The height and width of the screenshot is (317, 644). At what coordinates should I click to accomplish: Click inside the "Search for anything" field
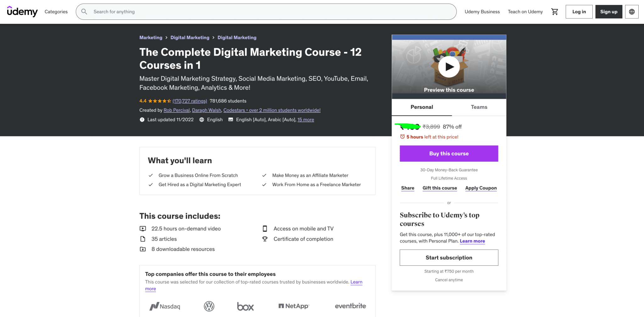[x=220, y=12]
